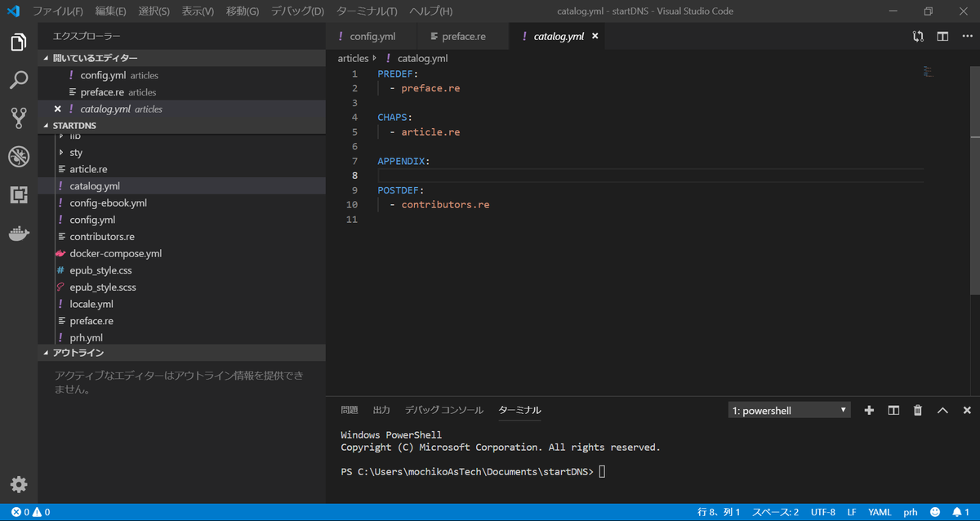Viewport: 980px width, 521px height.
Task: Open the Debug view icon in the activity bar
Action: (x=19, y=157)
